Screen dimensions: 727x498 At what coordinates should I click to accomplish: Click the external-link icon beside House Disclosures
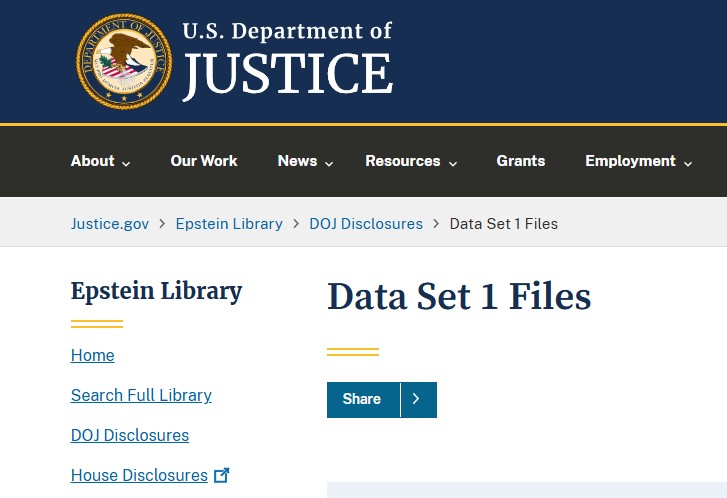pyautogui.click(x=222, y=475)
